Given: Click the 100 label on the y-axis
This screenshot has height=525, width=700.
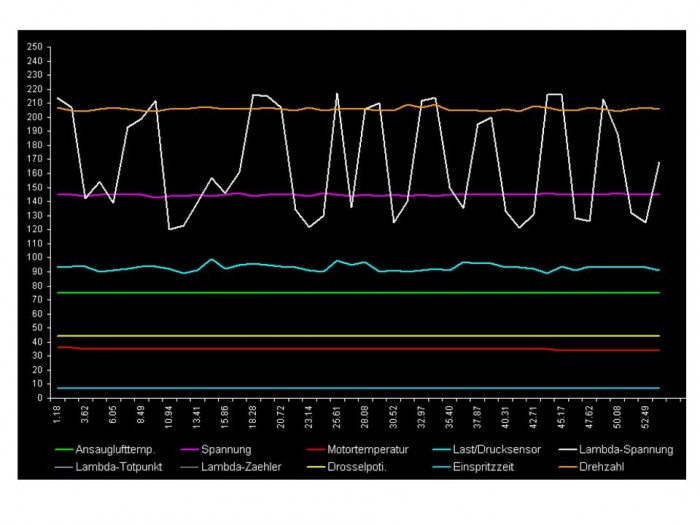Looking at the screenshot, I should (x=34, y=257).
